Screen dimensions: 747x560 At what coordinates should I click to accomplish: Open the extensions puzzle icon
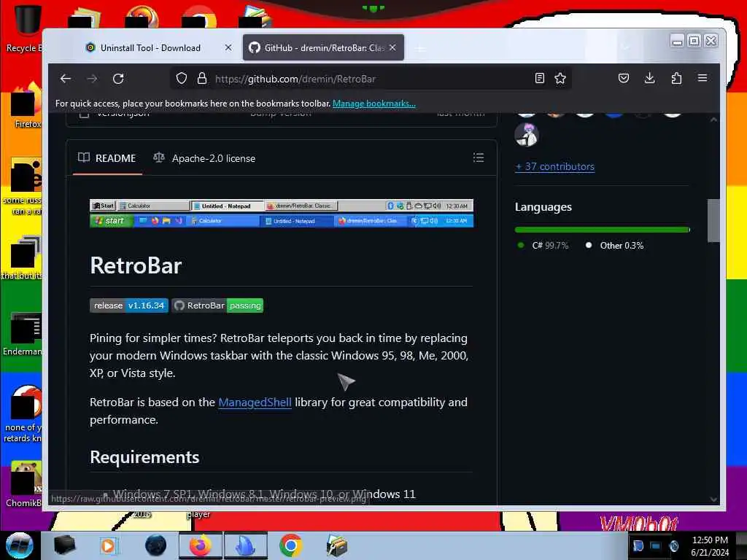tap(676, 78)
